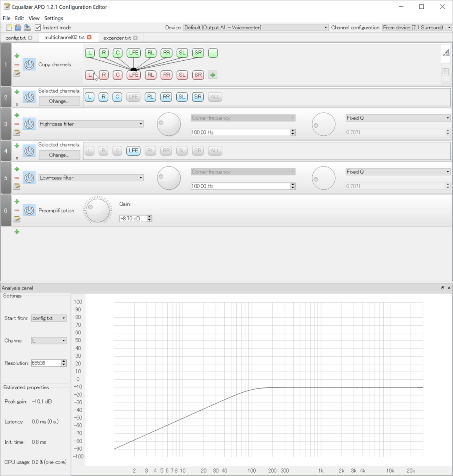Switch to the expander.txt tab
453x476 pixels.
point(117,38)
